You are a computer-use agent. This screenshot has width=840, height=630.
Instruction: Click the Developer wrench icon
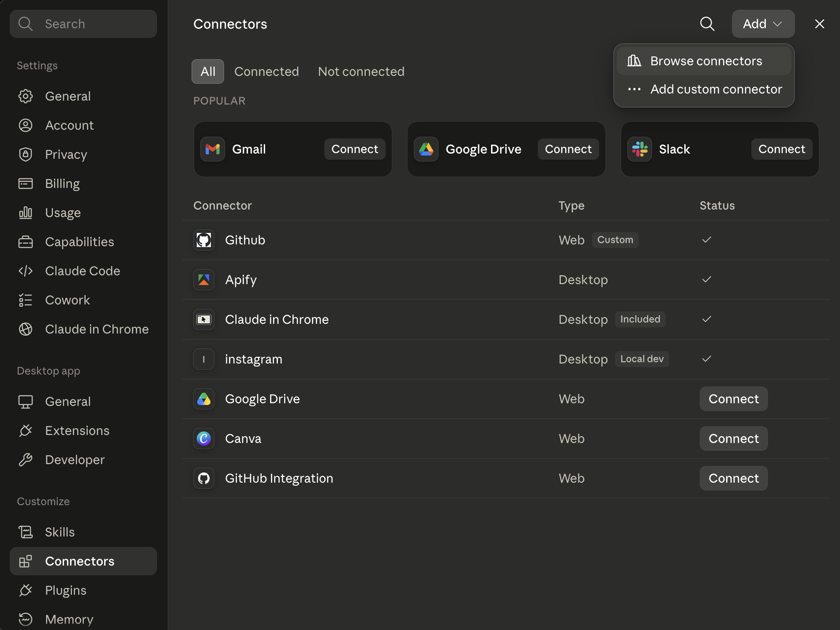click(x=26, y=460)
